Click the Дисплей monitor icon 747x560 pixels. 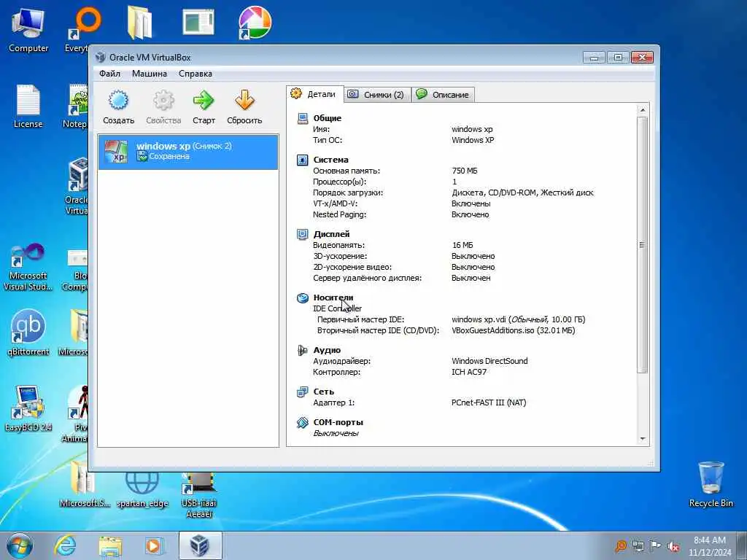tap(303, 234)
